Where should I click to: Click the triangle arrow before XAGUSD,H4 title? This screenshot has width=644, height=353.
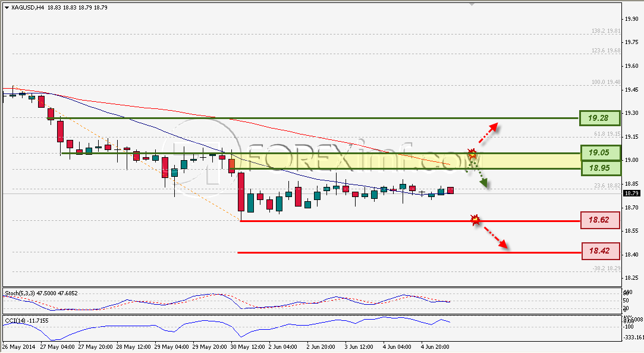(6, 7)
